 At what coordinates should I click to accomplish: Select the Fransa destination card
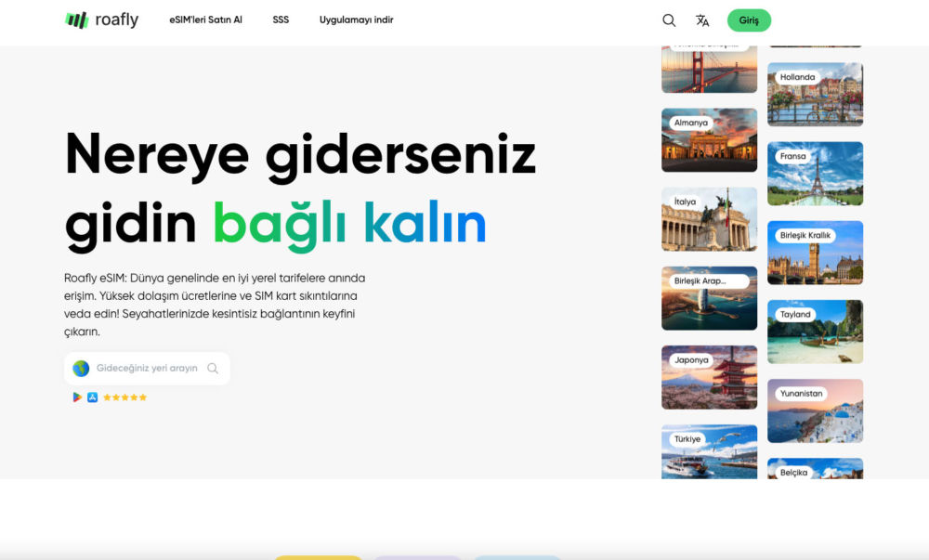815,174
